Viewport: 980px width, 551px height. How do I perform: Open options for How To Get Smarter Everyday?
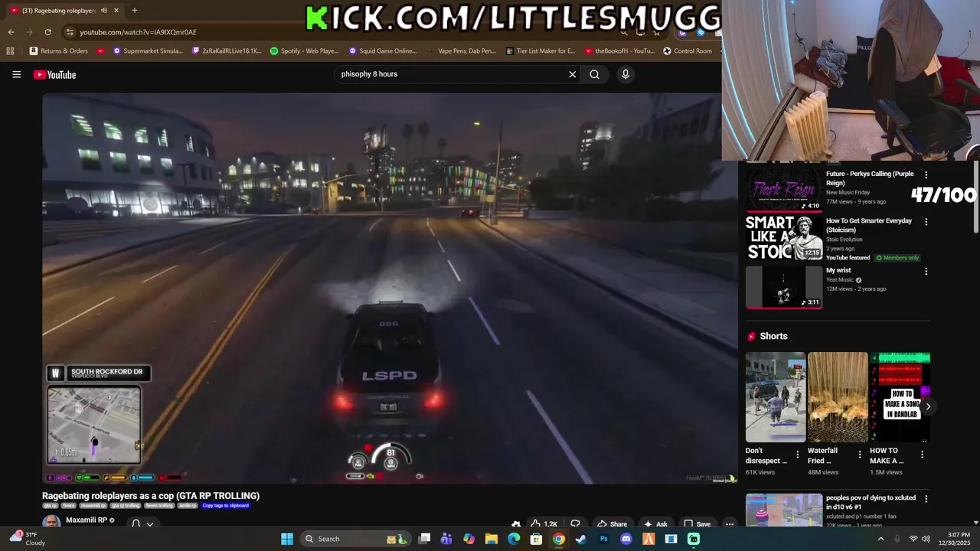[926, 222]
